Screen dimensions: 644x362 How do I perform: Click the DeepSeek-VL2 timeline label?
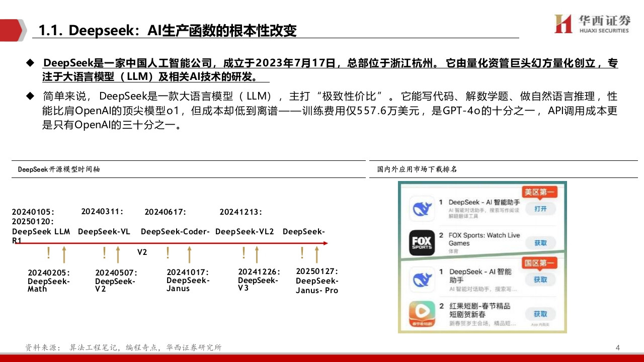[245, 232]
